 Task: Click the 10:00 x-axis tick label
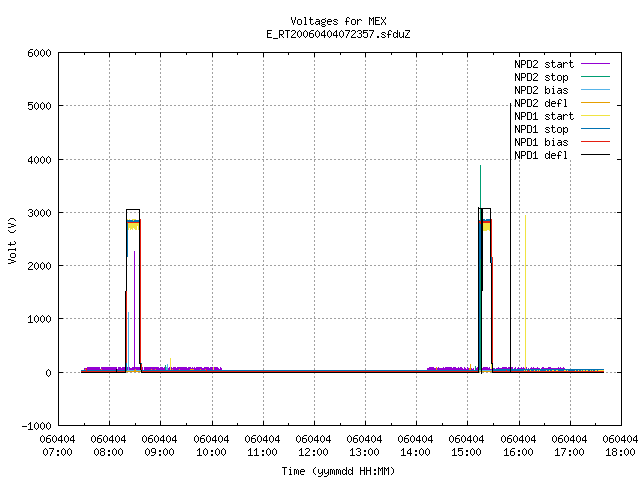tap(211, 452)
